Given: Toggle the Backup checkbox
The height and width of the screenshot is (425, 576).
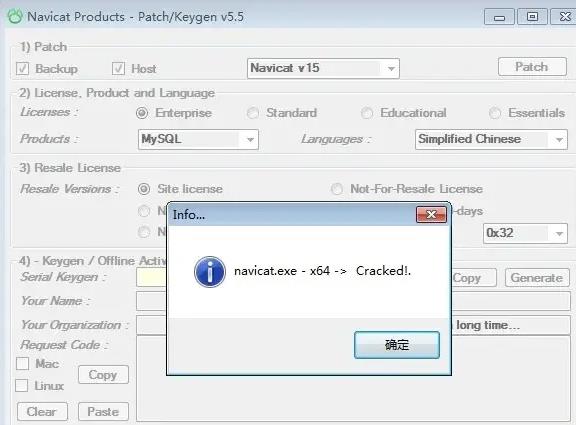Looking at the screenshot, I should [x=22, y=69].
